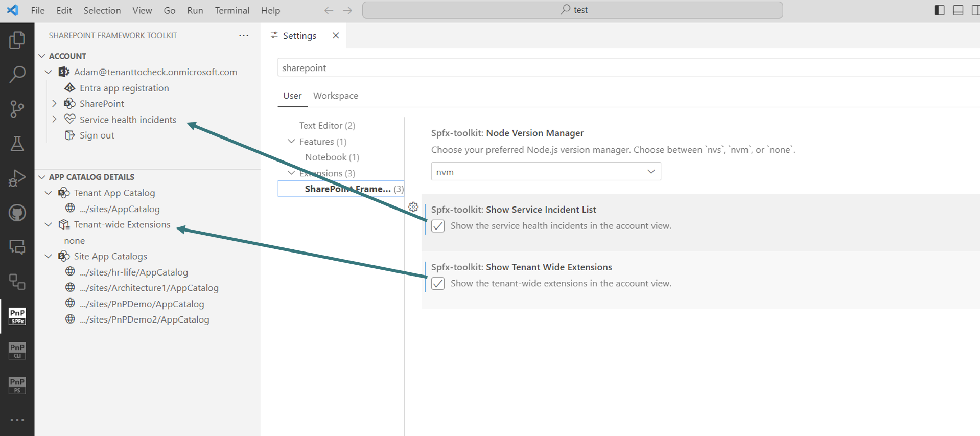The image size is (980, 436).
Task: Click the Tenant-wide Extensions package icon
Action: tap(64, 224)
